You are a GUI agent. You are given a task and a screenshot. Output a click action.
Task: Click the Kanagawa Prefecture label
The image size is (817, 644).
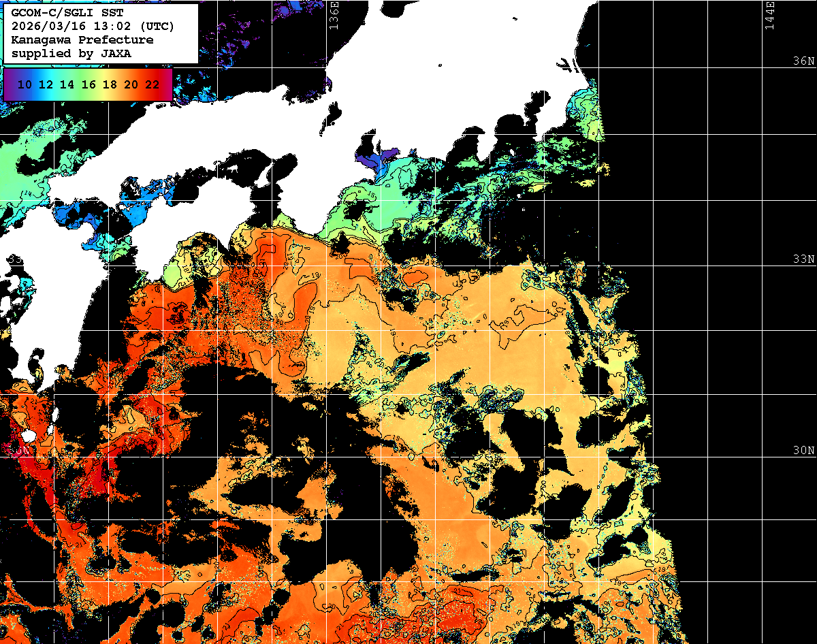(x=82, y=40)
